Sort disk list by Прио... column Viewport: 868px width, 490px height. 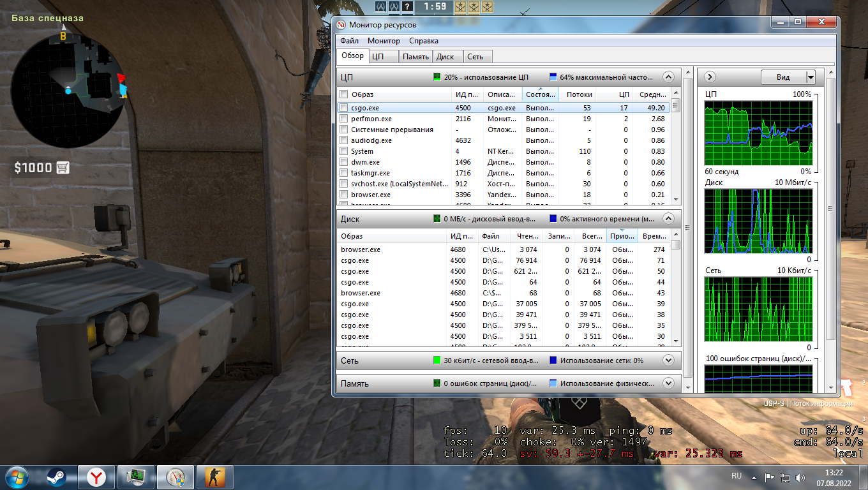(x=622, y=236)
